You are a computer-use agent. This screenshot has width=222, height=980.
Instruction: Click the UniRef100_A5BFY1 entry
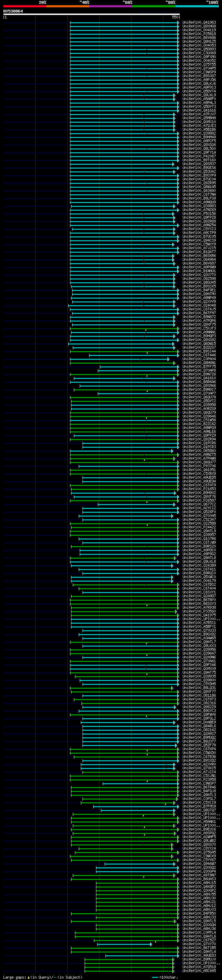(x=199, y=626)
